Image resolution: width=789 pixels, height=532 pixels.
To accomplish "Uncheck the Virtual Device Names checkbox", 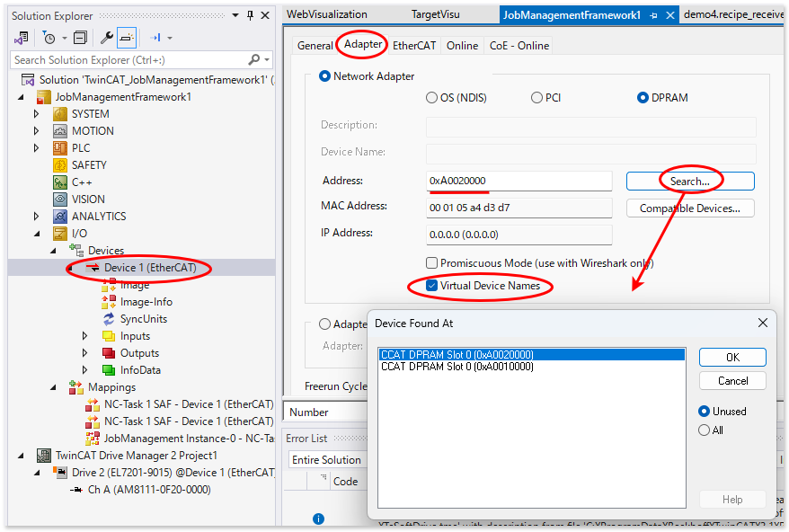I will point(432,286).
